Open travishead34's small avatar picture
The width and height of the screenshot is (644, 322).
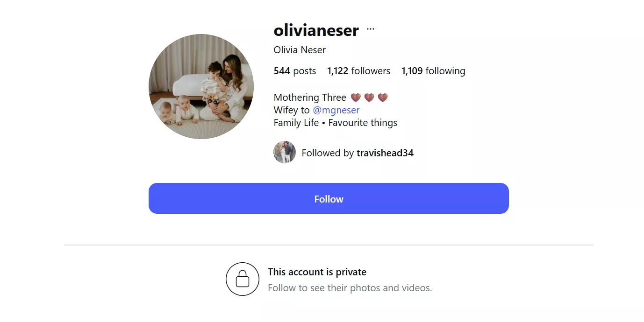tap(285, 152)
